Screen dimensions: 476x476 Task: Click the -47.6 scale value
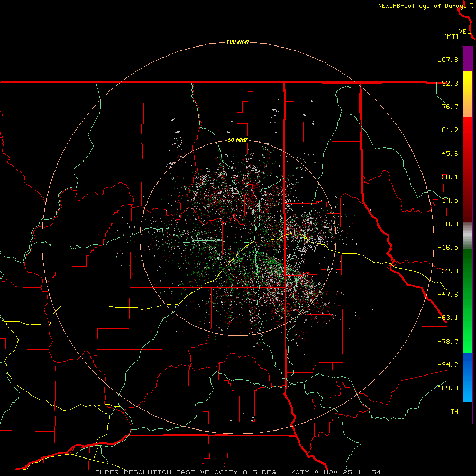448,295
